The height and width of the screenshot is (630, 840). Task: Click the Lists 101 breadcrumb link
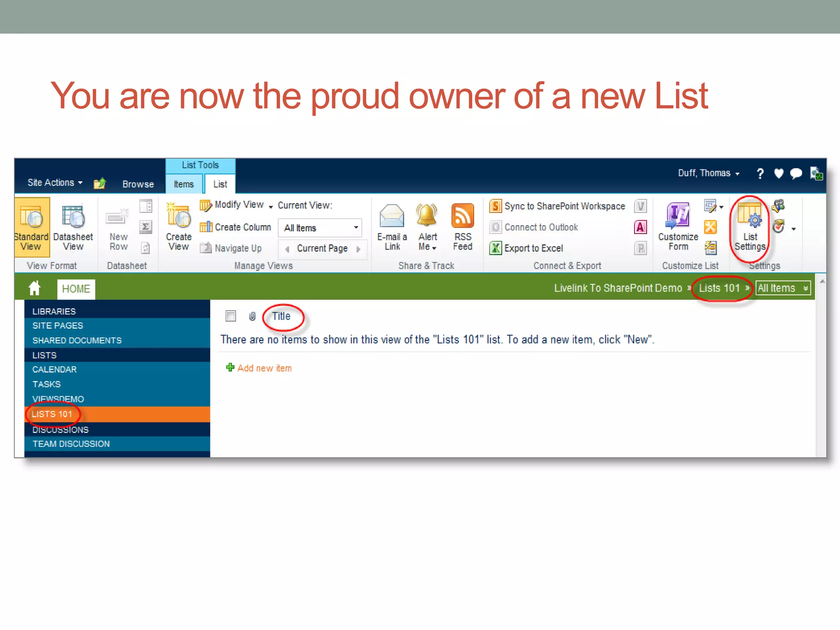coord(719,288)
